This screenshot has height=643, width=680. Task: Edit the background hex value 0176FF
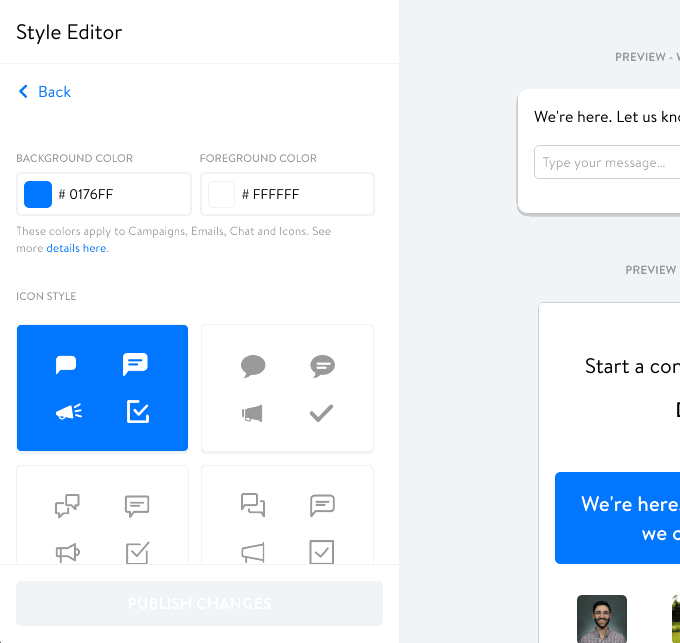91,194
